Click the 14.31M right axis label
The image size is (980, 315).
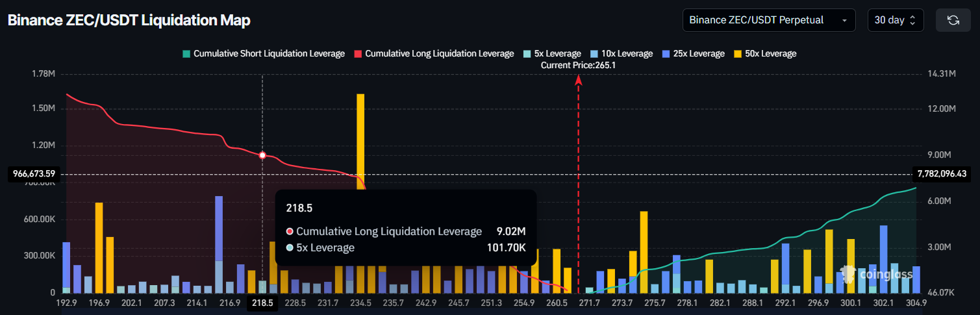click(x=943, y=74)
